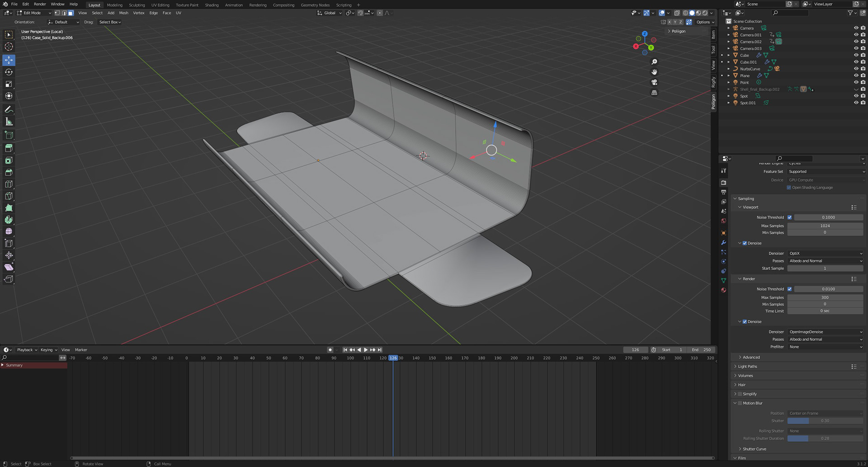Expand the Advanced sampling panel
The width and height of the screenshot is (868, 467).
tap(750, 358)
